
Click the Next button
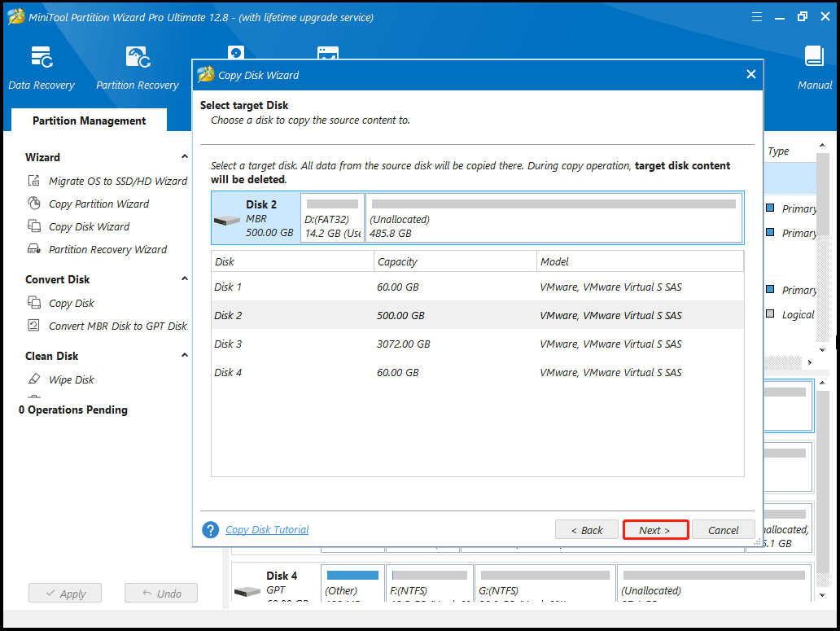tap(655, 530)
